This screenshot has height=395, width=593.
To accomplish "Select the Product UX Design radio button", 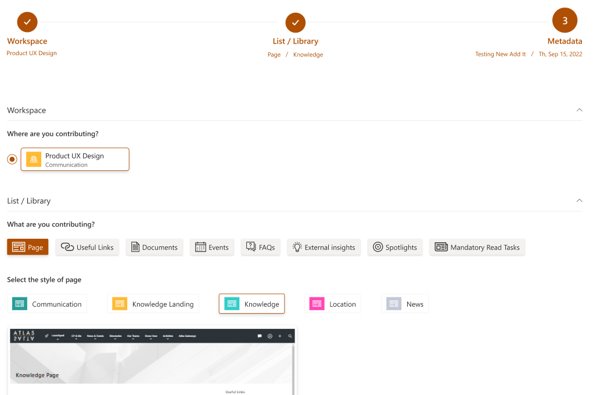I will (x=12, y=159).
